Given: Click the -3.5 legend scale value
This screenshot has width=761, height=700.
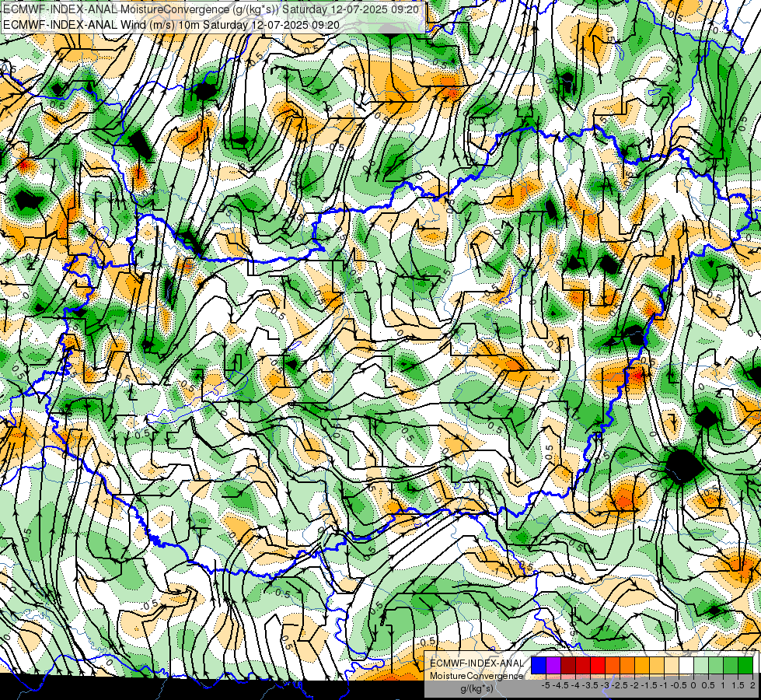Looking at the screenshot, I should [590, 685].
